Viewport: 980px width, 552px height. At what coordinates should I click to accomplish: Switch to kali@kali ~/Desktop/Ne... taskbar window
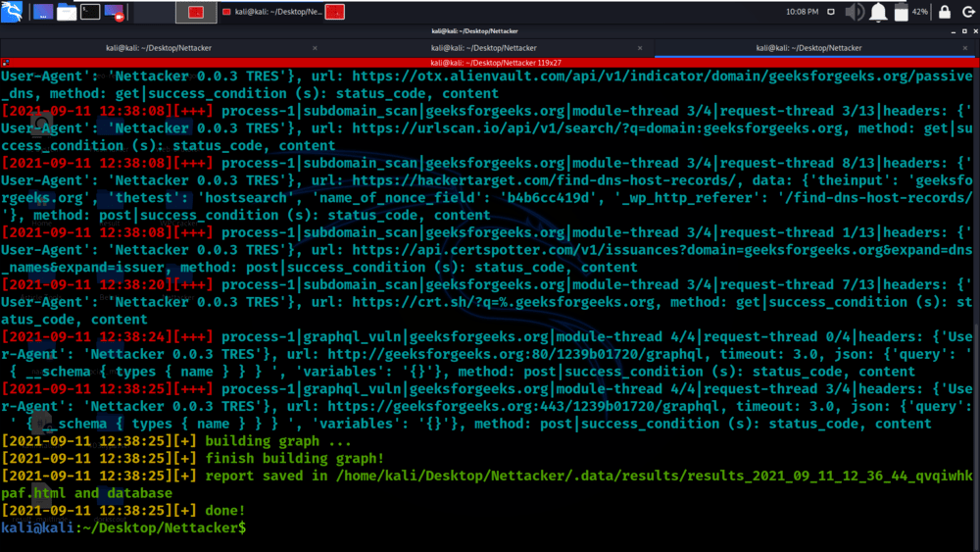tap(272, 12)
